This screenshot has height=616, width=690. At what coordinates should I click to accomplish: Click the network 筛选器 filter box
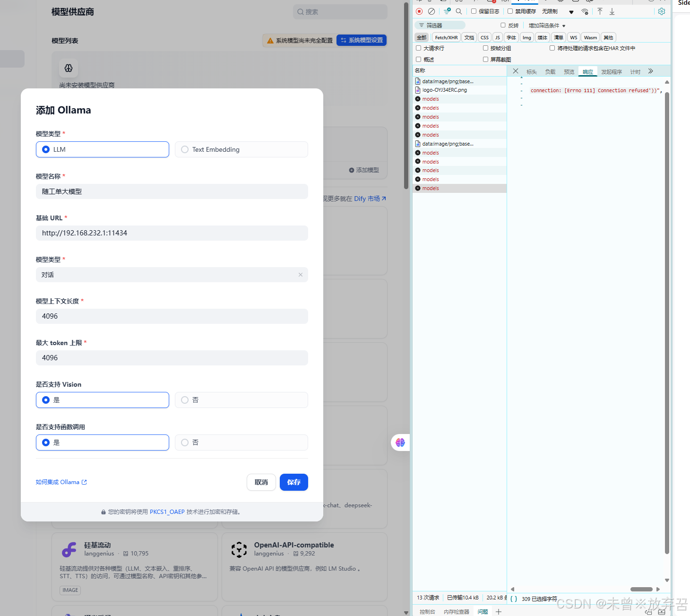[440, 26]
